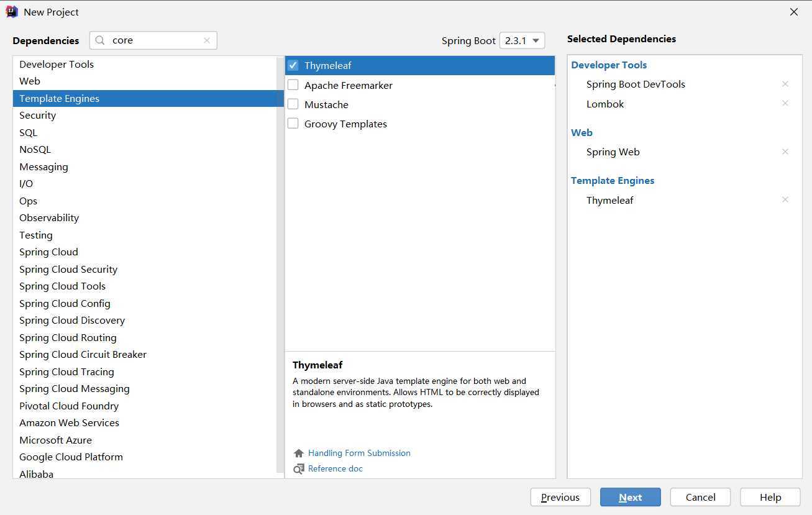812x515 pixels.
Task: Select Spring Cloud Messaging category
Action: (x=145, y=389)
